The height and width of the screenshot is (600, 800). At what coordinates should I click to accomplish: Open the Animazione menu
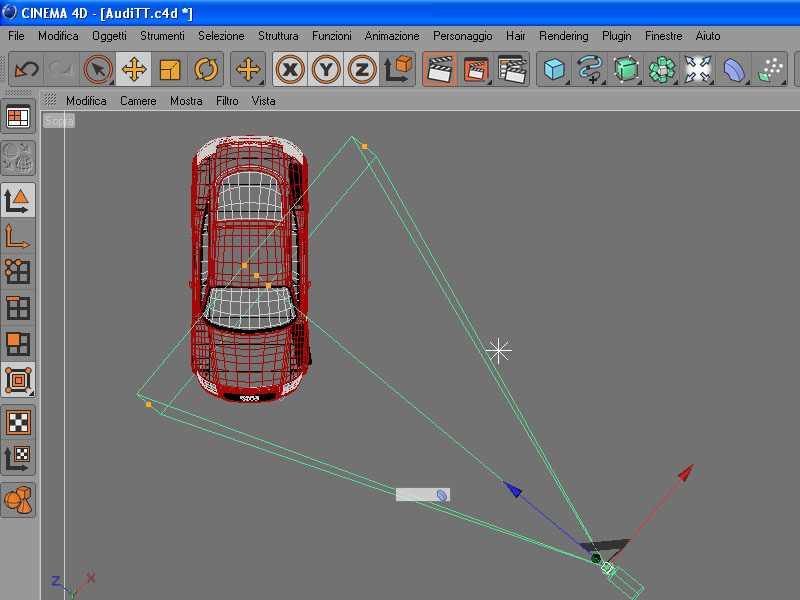coord(392,36)
